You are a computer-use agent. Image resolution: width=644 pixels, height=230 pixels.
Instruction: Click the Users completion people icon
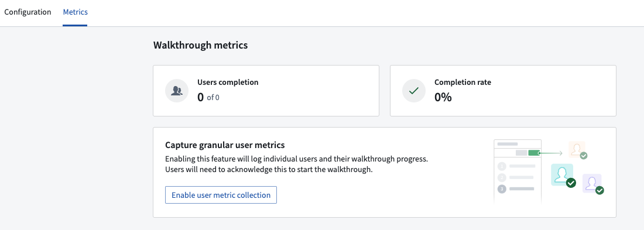177,91
